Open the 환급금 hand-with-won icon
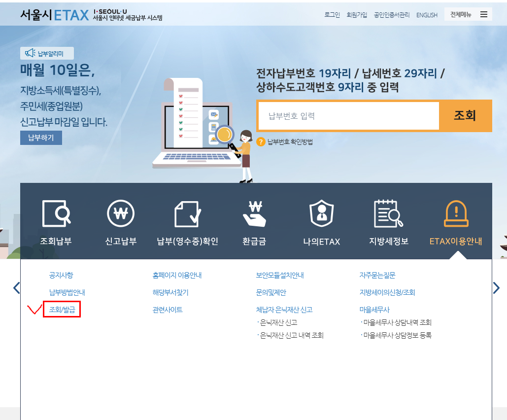 point(254,213)
